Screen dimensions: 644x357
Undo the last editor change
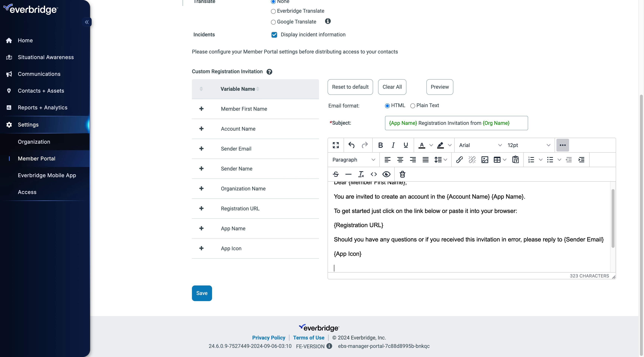coord(351,145)
